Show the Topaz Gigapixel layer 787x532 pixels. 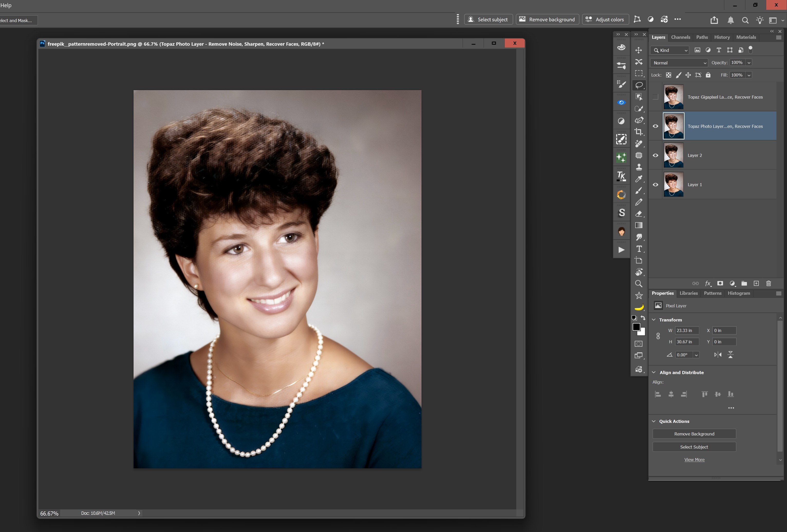click(655, 97)
